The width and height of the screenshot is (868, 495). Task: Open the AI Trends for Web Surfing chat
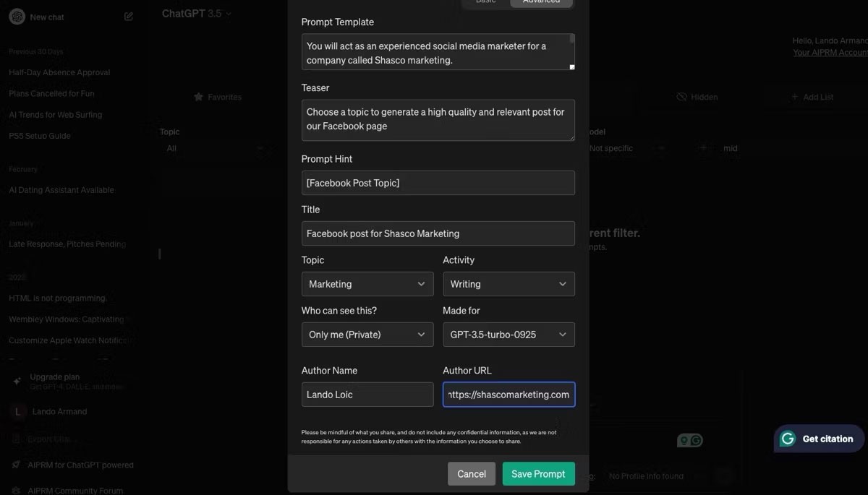[x=56, y=115]
